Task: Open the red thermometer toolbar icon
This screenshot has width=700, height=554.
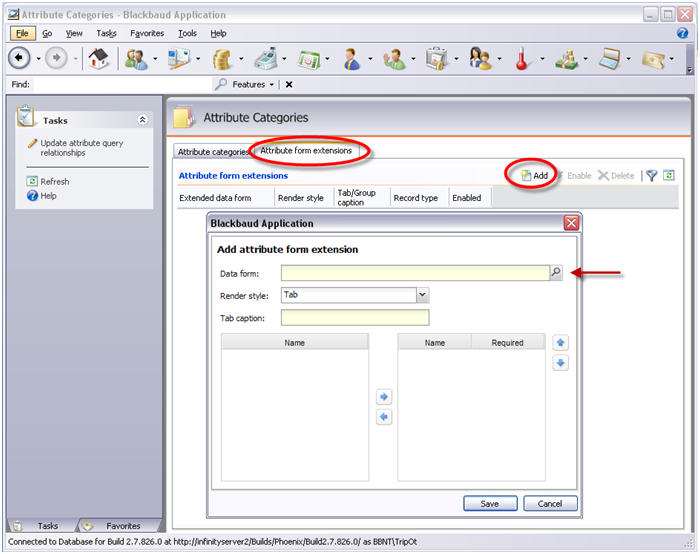Action: 521,59
